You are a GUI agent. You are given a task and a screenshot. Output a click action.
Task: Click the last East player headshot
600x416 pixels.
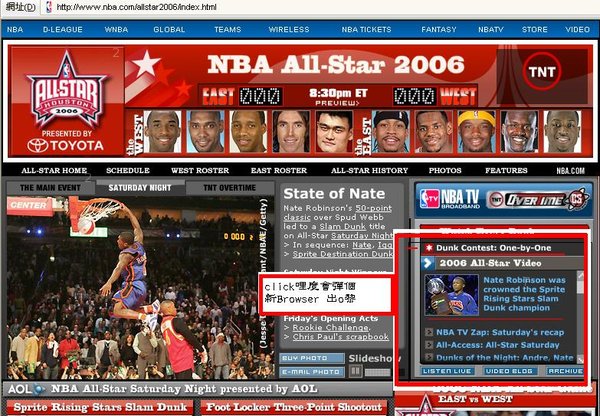pos(562,132)
